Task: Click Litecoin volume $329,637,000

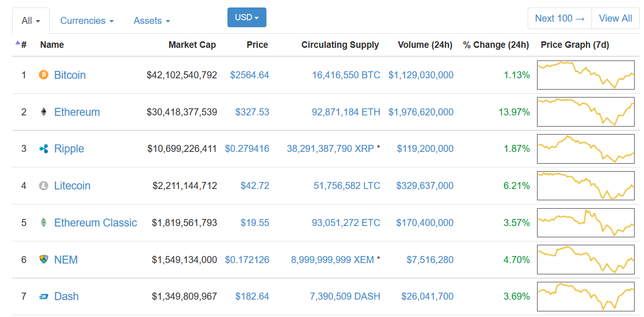Action: pyautogui.click(x=425, y=186)
